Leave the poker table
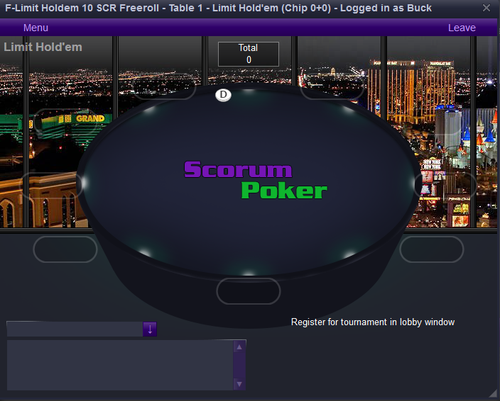500x401 pixels. point(462,28)
